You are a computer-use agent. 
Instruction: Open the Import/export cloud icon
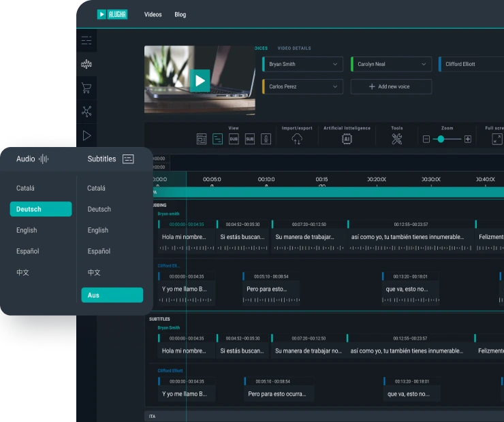tap(297, 139)
